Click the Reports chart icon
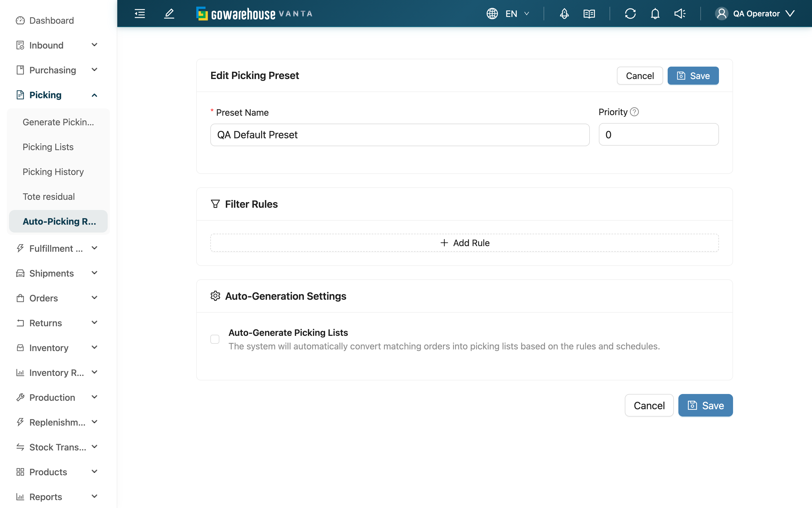812x508 pixels. pyautogui.click(x=20, y=497)
